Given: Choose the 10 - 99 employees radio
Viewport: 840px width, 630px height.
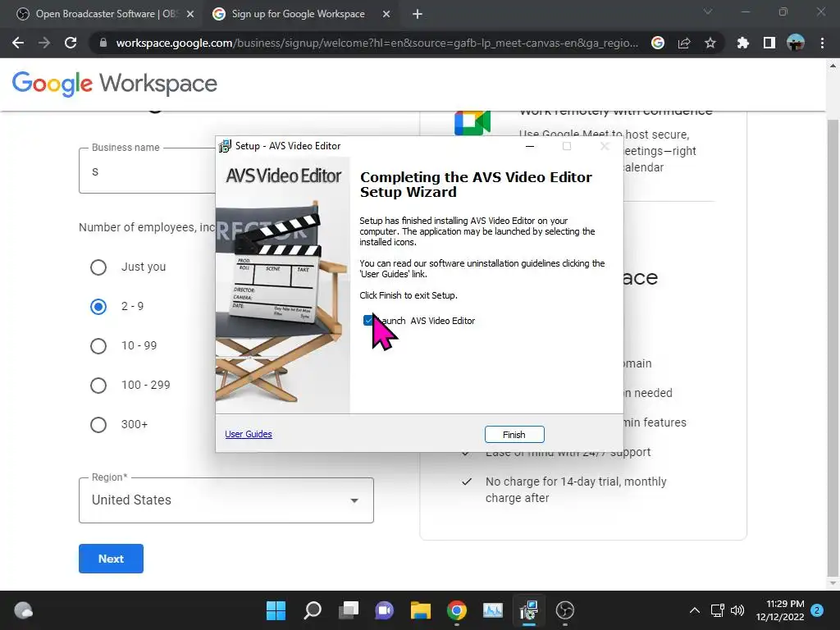Looking at the screenshot, I should coord(98,346).
